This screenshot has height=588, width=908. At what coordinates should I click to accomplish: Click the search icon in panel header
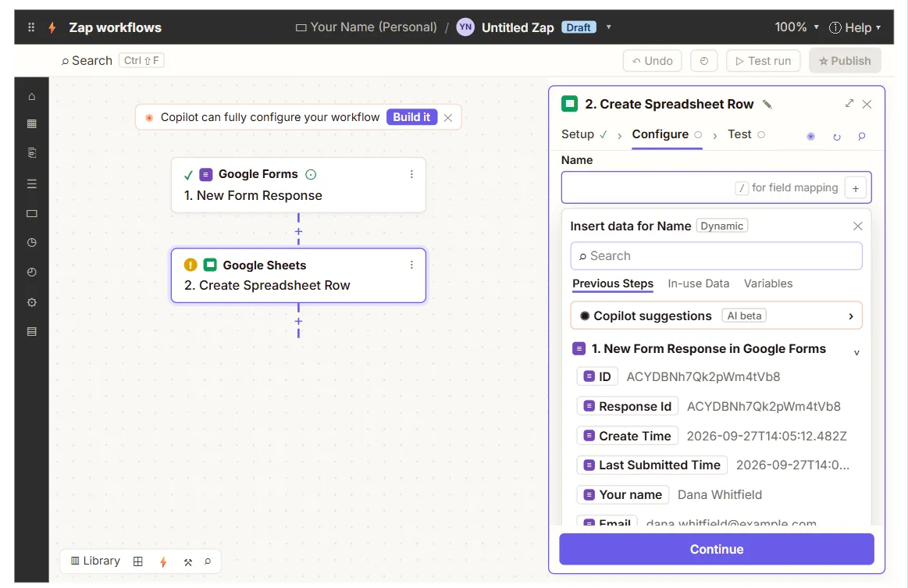coord(862,136)
